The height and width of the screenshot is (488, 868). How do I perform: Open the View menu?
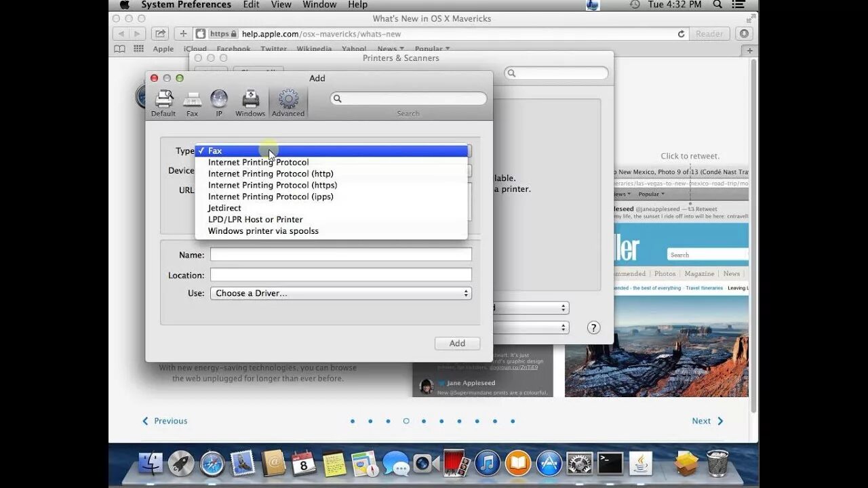(281, 5)
